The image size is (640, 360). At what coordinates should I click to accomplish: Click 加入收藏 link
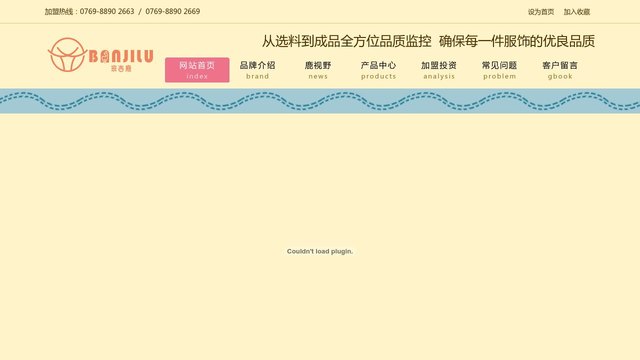click(x=577, y=12)
